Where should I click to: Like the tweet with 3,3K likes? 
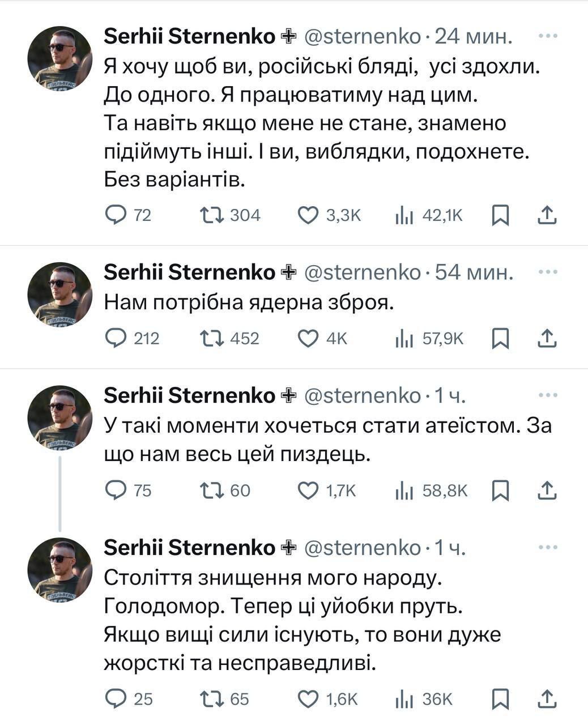[x=308, y=215]
